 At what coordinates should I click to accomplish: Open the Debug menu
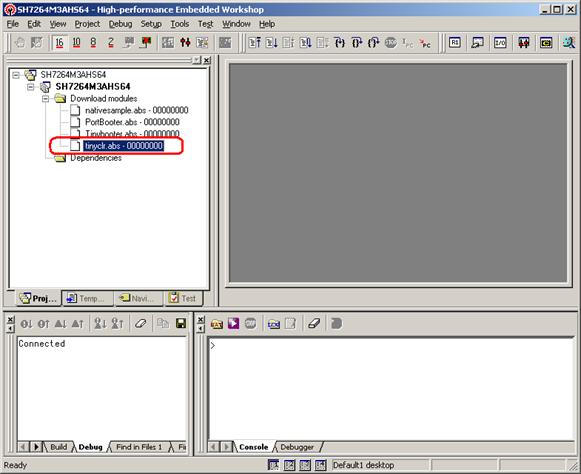(120, 24)
